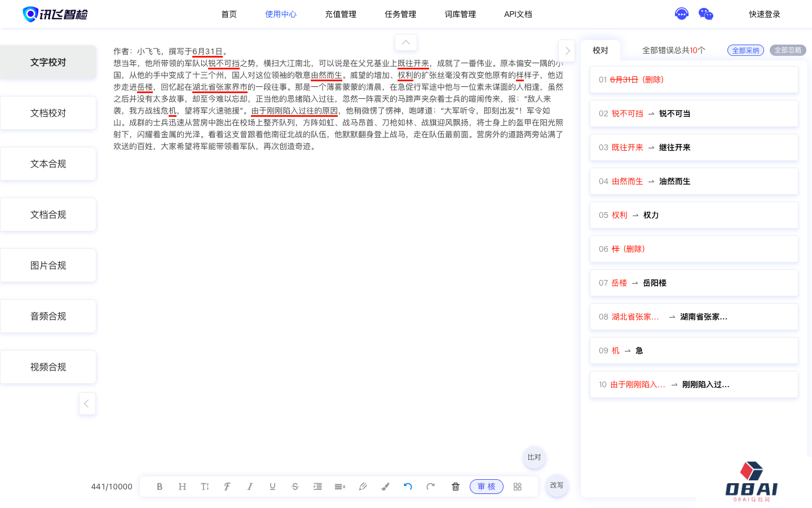Open the 任务管理 menu
The image size is (812, 508).
tap(400, 14)
